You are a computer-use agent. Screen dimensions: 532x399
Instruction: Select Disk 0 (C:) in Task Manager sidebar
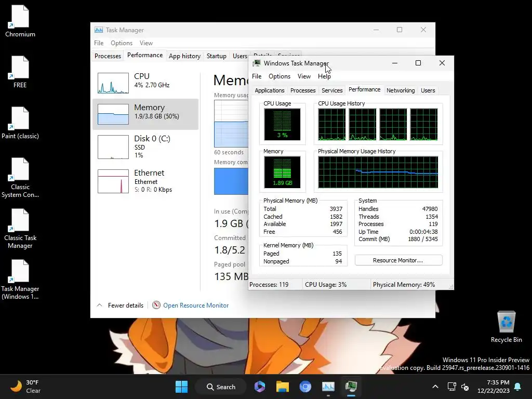tap(145, 147)
